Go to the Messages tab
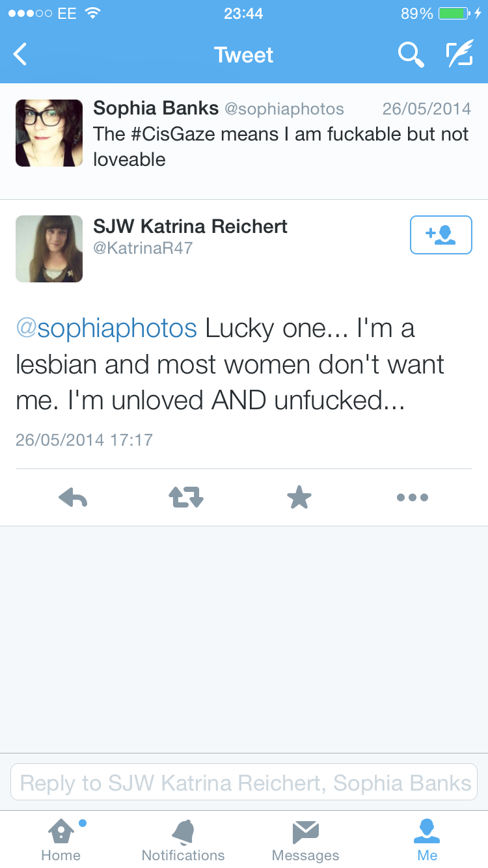 [x=305, y=839]
